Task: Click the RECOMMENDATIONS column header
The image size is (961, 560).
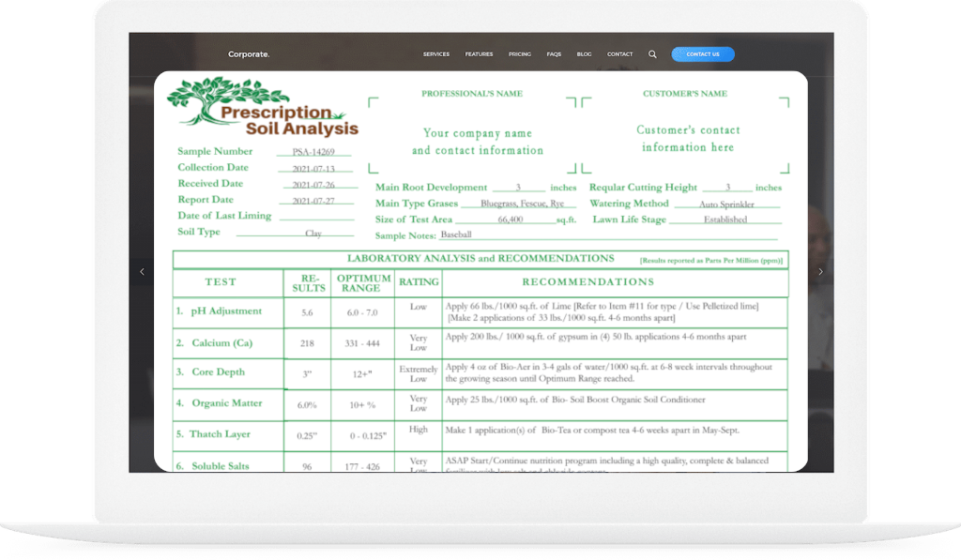Action: [x=588, y=281]
